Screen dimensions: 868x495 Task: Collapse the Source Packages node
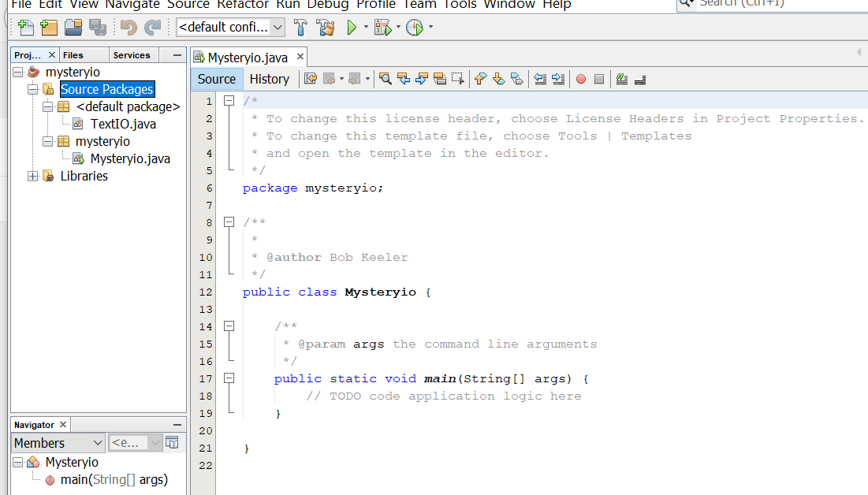32,89
